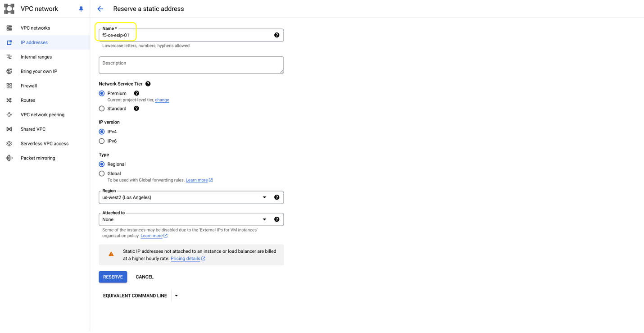
Task: Open Internal ranges in the navigation
Action: click(36, 57)
